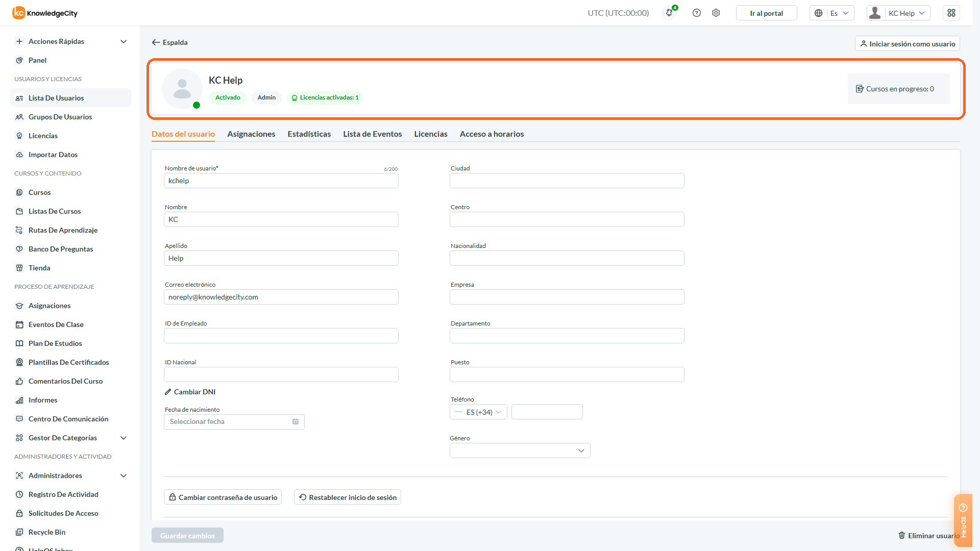Click the KnowledgeCity logo
The width and height of the screenshot is (980, 551).
tap(45, 13)
